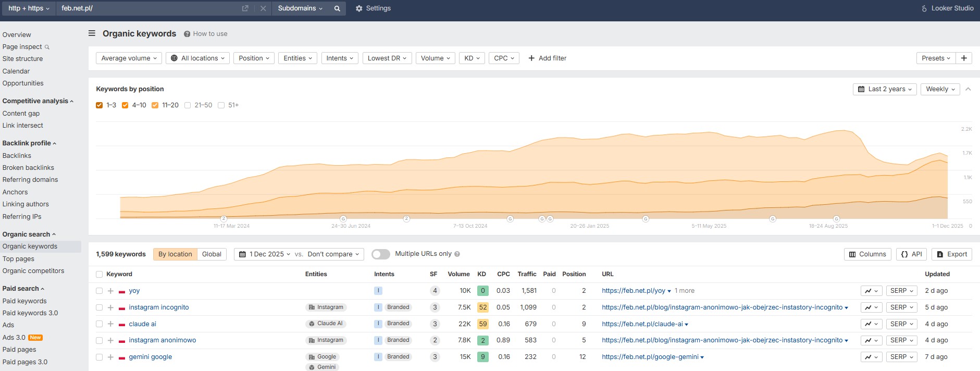Viewport: 980px width, 371px height.
Task: Click the Export button
Action: click(952, 254)
